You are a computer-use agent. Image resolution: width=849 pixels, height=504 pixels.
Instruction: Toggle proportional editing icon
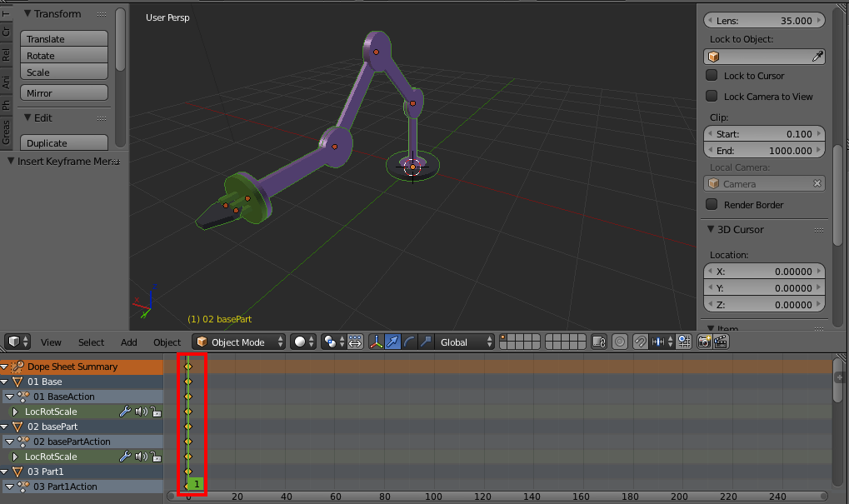[620, 342]
